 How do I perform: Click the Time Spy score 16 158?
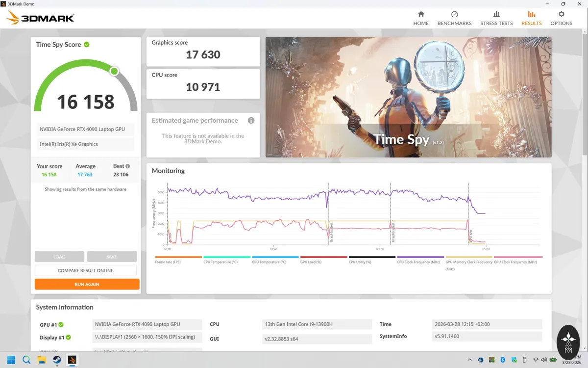coord(86,102)
